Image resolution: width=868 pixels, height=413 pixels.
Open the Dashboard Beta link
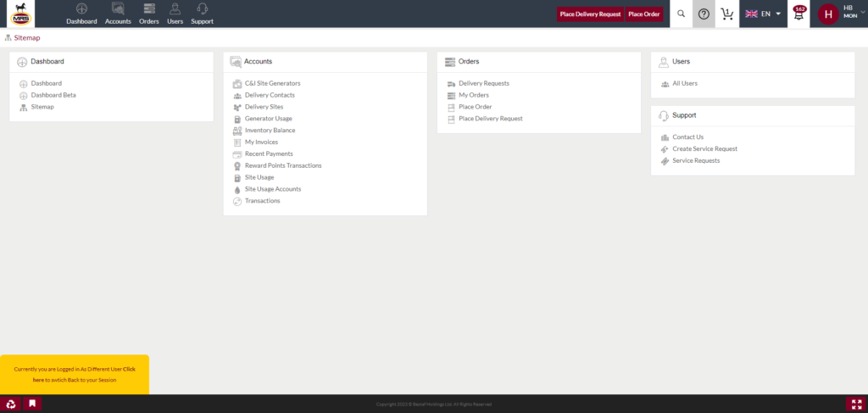click(x=53, y=95)
